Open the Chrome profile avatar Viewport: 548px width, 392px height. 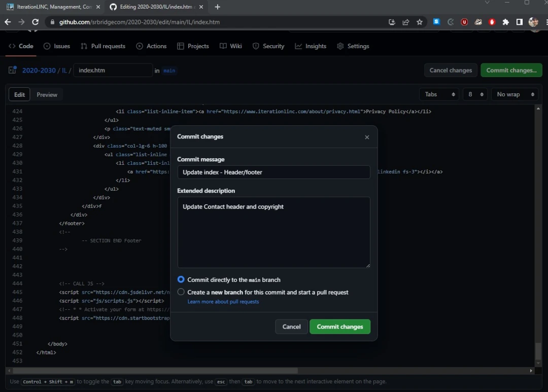533,22
